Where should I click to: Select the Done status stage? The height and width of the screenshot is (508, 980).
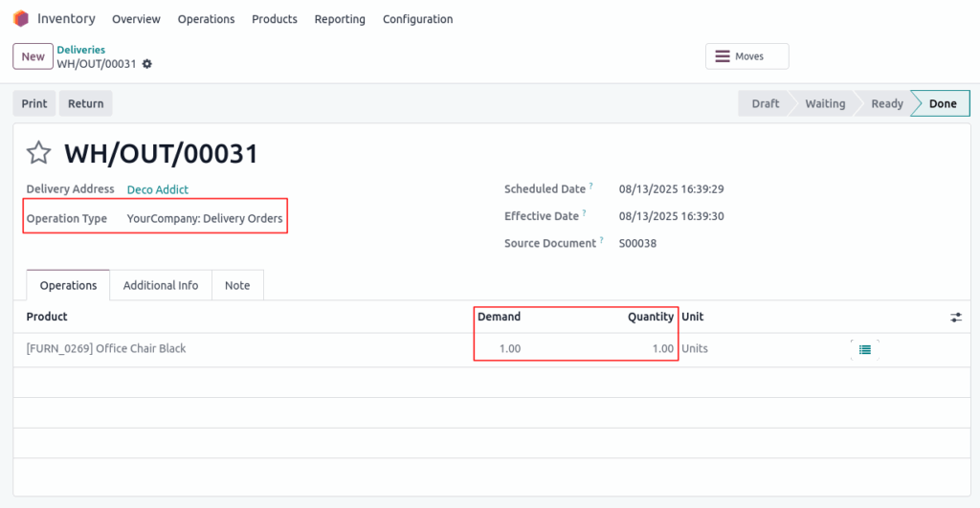[943, 103]
